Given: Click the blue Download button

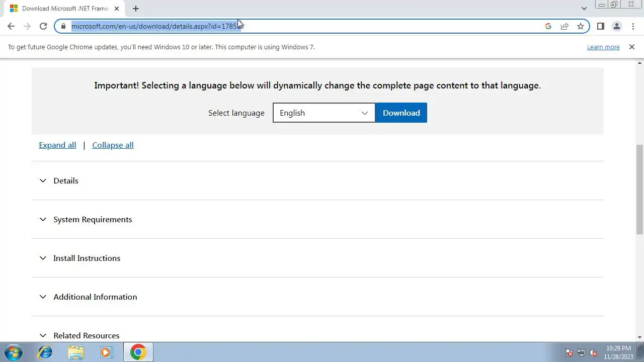Looking at the screenshot, I should click(x=401, y=113).
